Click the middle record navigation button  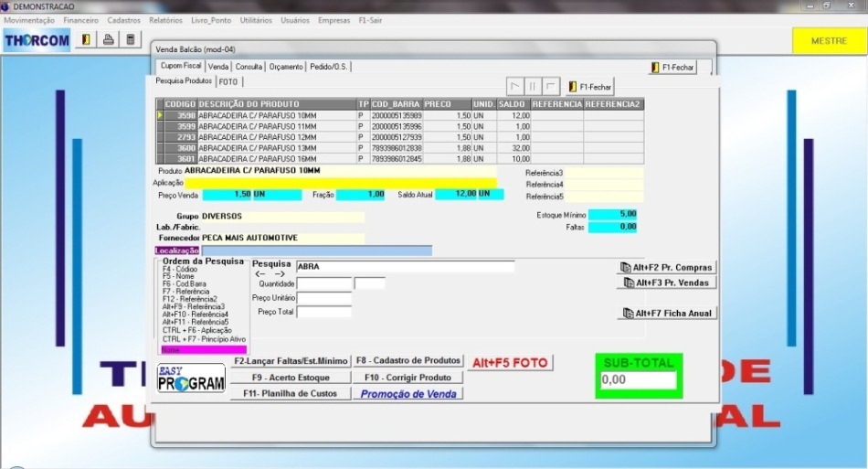(533, 87)
